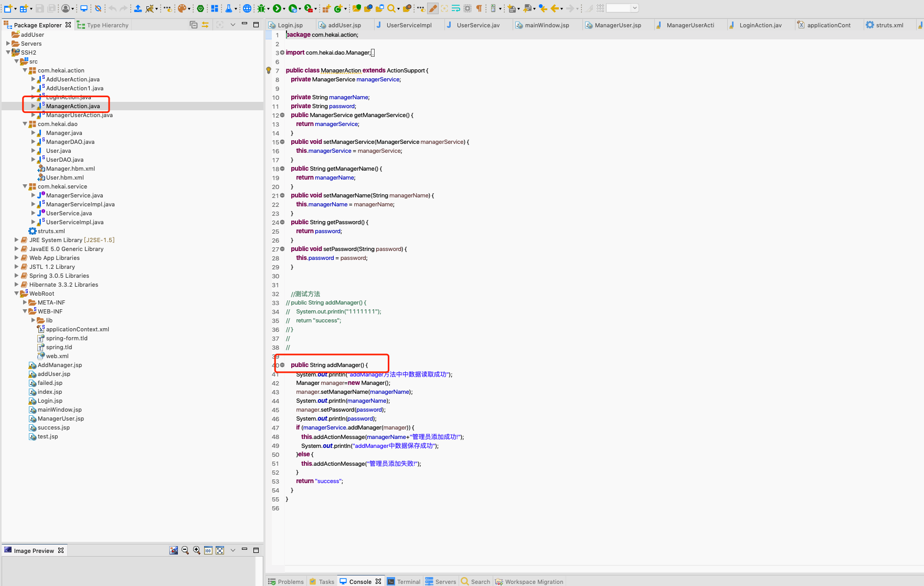The width and height of the screenshot is (924, 586).
Task: Open the toolbar combo box dropdown
Action: click(634, 8)
